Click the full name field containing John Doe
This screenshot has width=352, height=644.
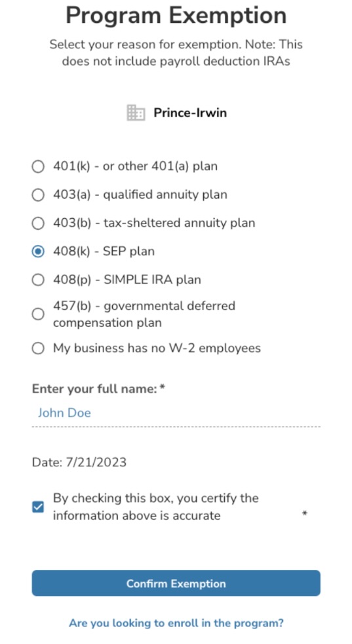(176, 413)
